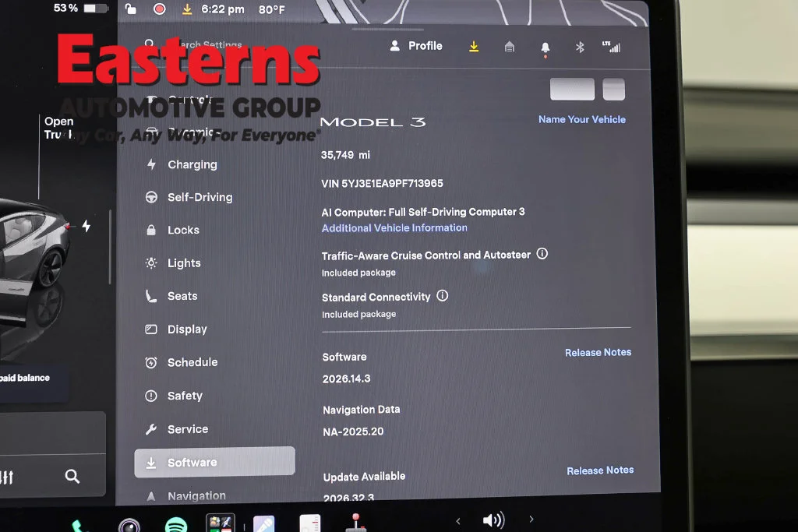The image size is (798, 532).
Task: Tap the status bar software download arrow
Action: [x=187, y=9]
